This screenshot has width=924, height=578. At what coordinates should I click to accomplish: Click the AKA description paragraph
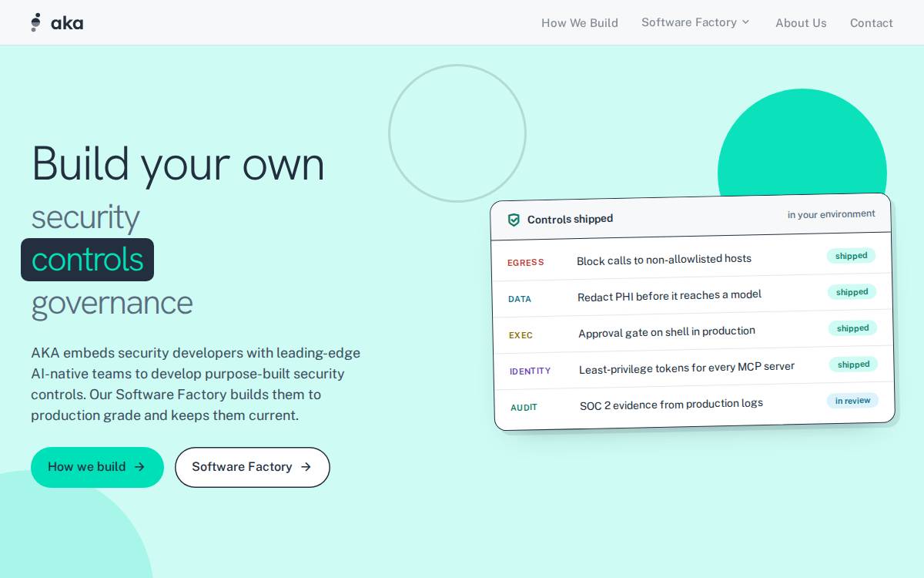[196, 385]
